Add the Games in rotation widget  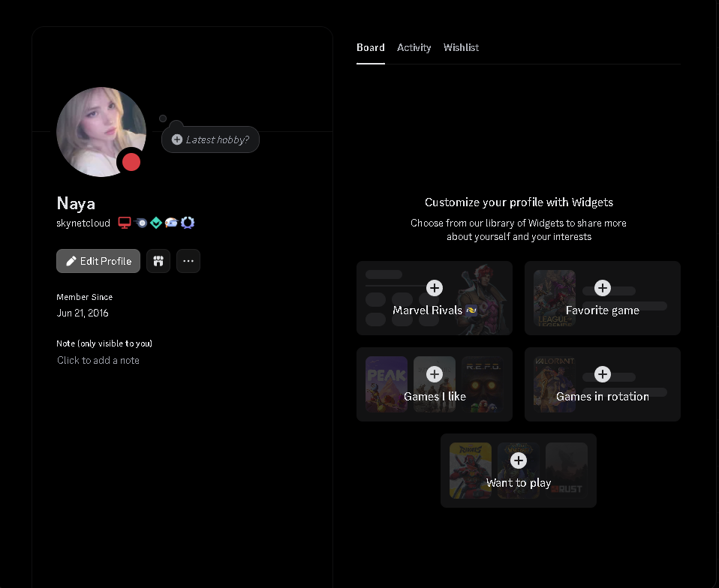603,374
